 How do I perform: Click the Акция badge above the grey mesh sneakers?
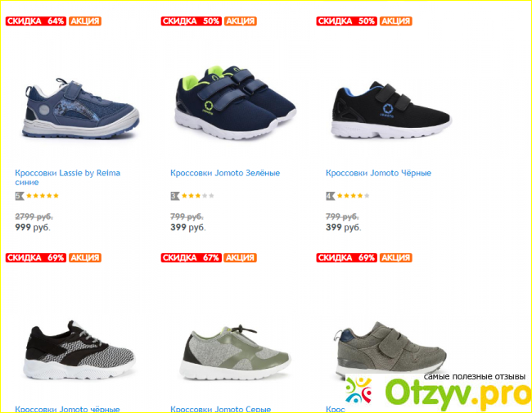tap(241, 258)
